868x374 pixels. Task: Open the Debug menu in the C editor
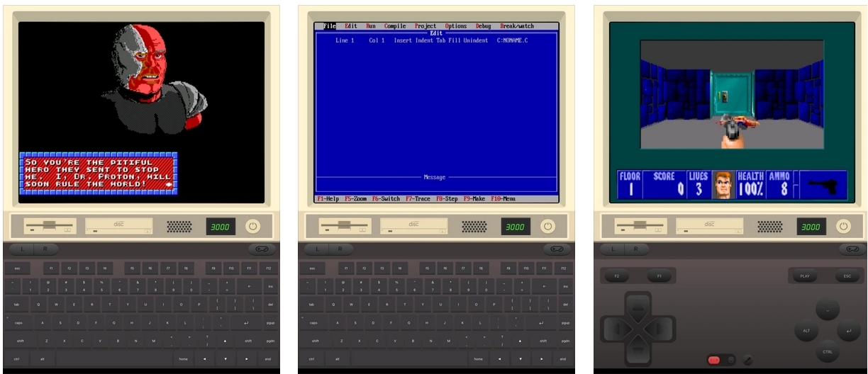[483, 26]
